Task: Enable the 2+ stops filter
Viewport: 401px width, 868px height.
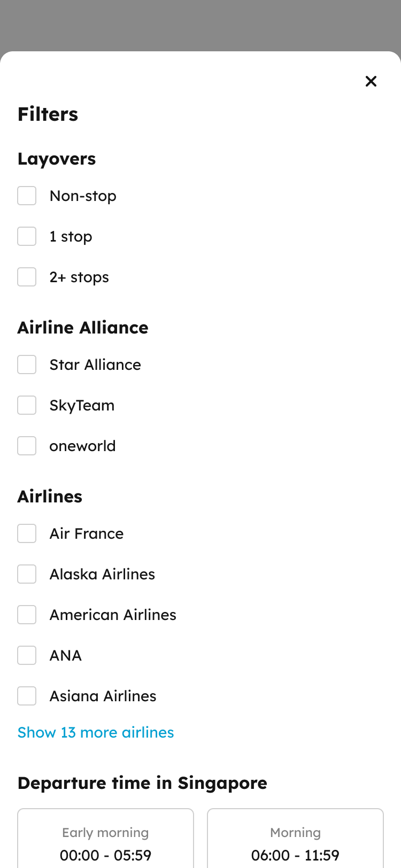Action: point(27,277)
